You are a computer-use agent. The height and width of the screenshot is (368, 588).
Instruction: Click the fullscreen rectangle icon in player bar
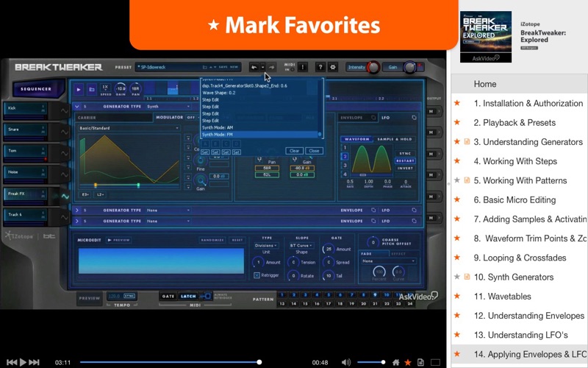435,362
